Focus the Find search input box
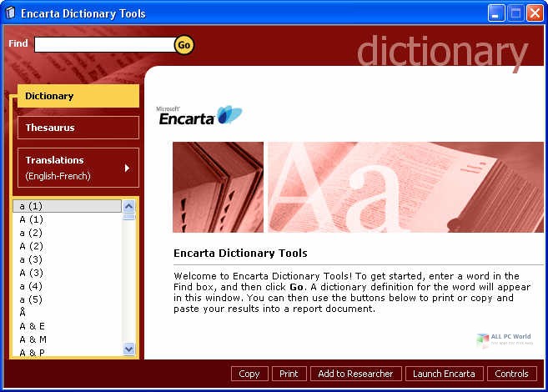The width and height of the screenshot is (548, 392). (104, 45)
